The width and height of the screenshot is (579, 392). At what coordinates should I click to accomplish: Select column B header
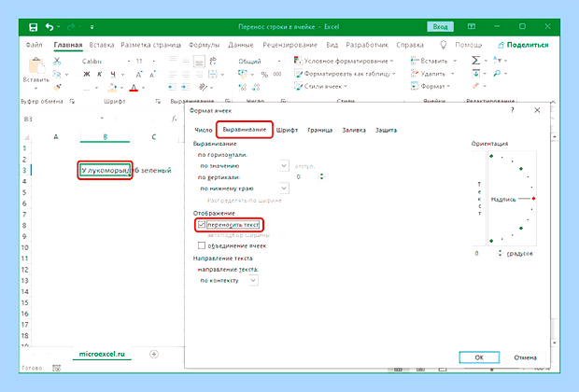106,137
